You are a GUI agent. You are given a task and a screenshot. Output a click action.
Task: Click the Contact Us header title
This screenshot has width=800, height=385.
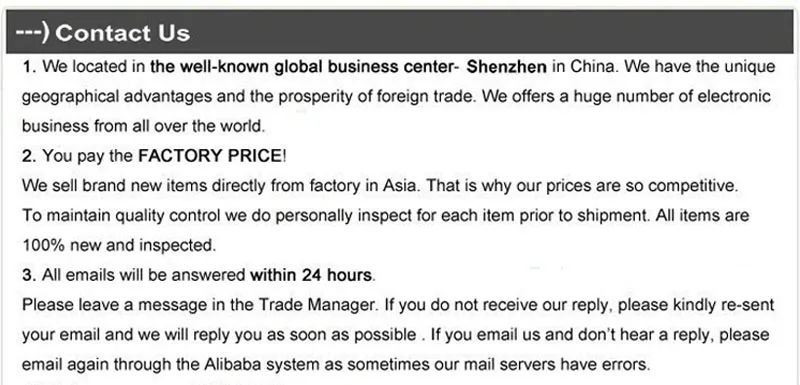[122, 33]
